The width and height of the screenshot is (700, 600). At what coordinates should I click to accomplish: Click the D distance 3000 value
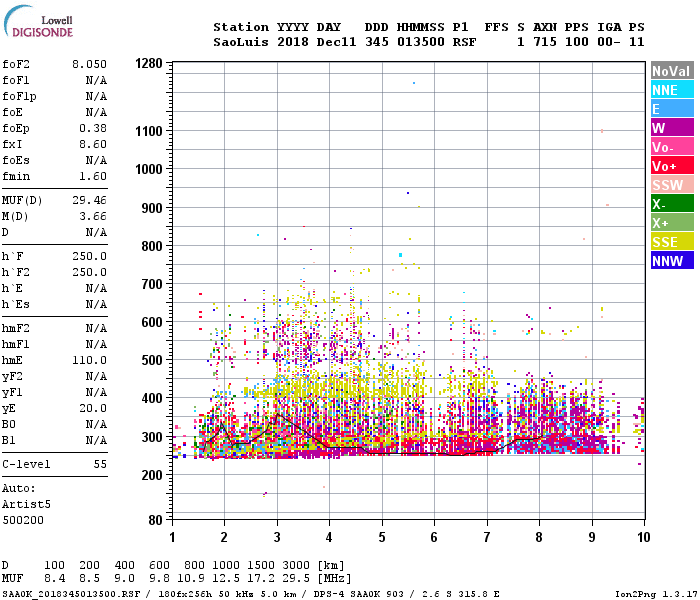(x=296, y=565)
